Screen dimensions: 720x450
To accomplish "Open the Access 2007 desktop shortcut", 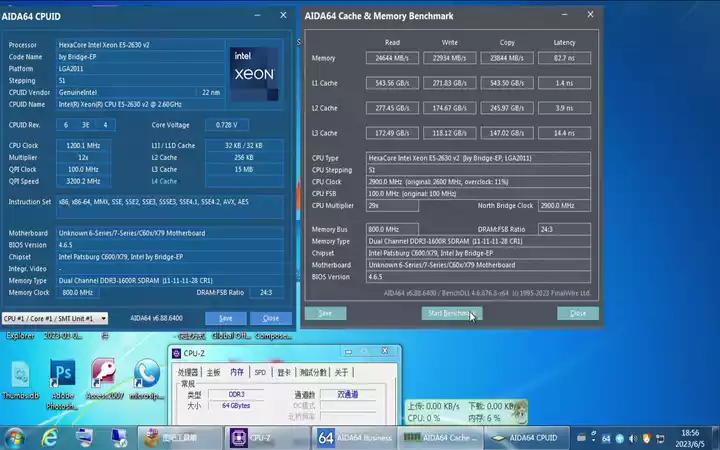I will click(x=104, y=379).
